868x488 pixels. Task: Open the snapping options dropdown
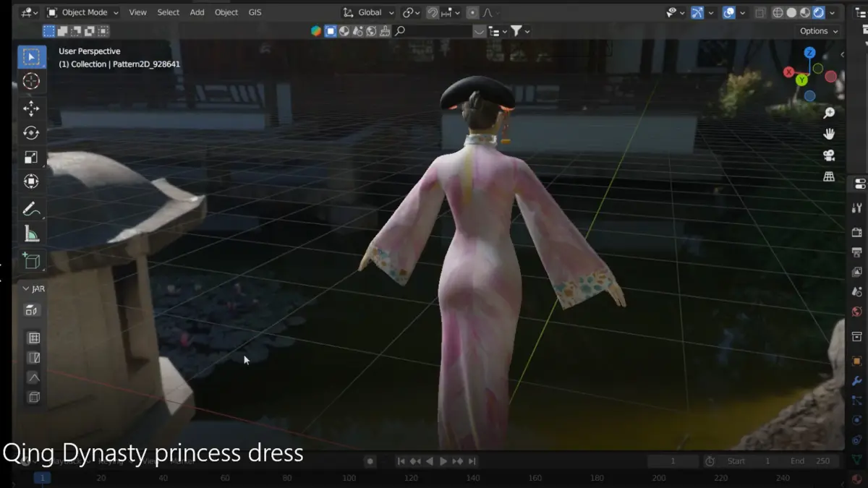tap(448, 12)
